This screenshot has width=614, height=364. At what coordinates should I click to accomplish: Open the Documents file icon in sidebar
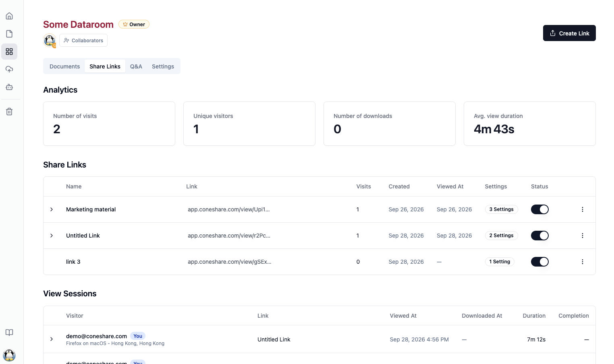click(x=9, y=34)
